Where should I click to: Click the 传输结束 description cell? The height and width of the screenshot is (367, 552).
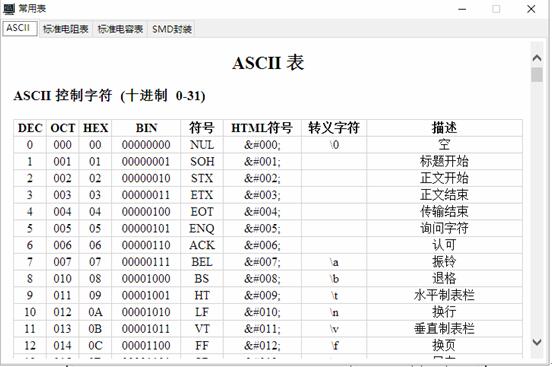point(444,212)
